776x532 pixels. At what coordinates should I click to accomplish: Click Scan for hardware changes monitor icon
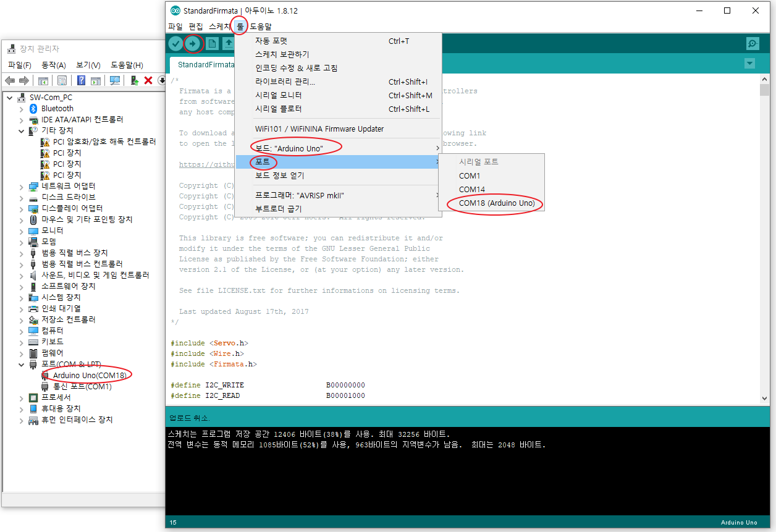[115, 80]
